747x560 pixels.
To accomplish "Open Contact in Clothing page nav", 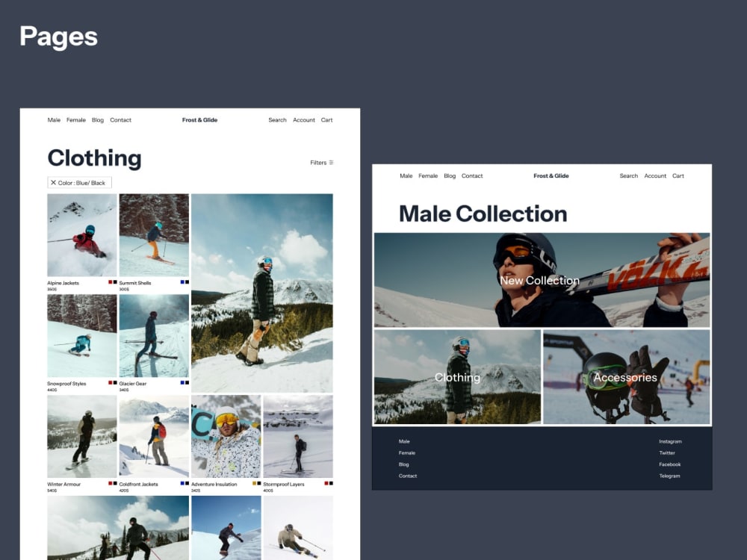I will 120,120.
